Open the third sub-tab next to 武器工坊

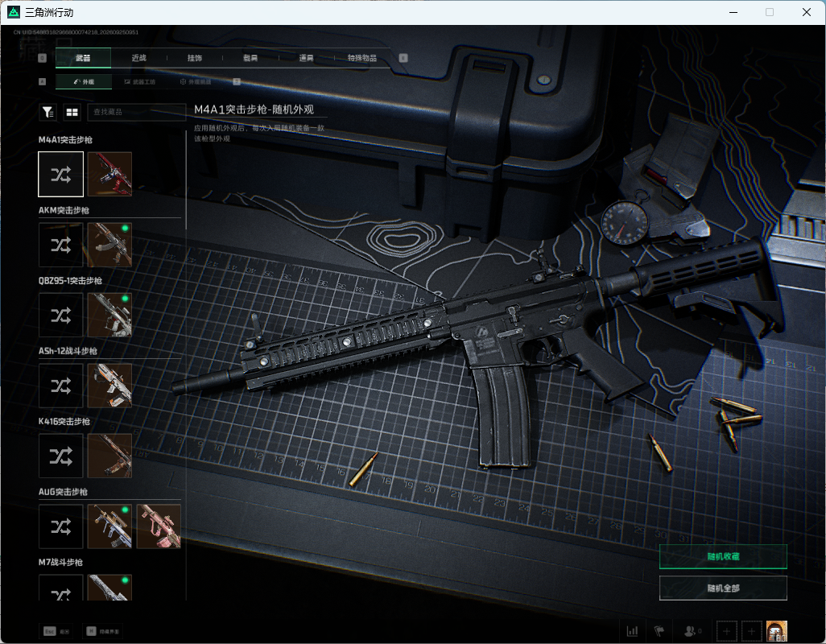click(196, 81)
